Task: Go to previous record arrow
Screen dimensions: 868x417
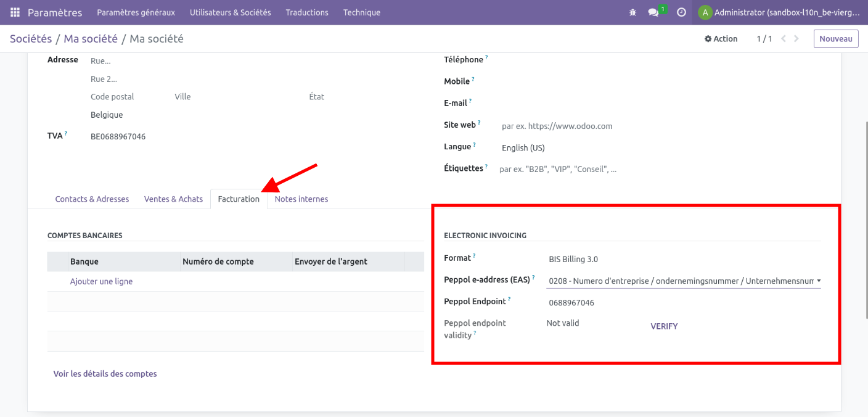Action: pos(784,39)
